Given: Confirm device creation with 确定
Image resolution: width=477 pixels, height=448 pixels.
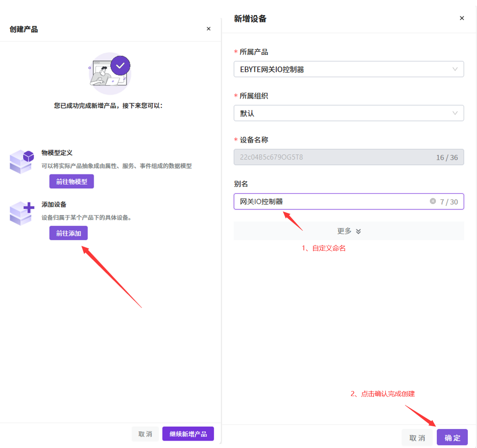Looking at the screenshot, I should [x=452, y=438].
